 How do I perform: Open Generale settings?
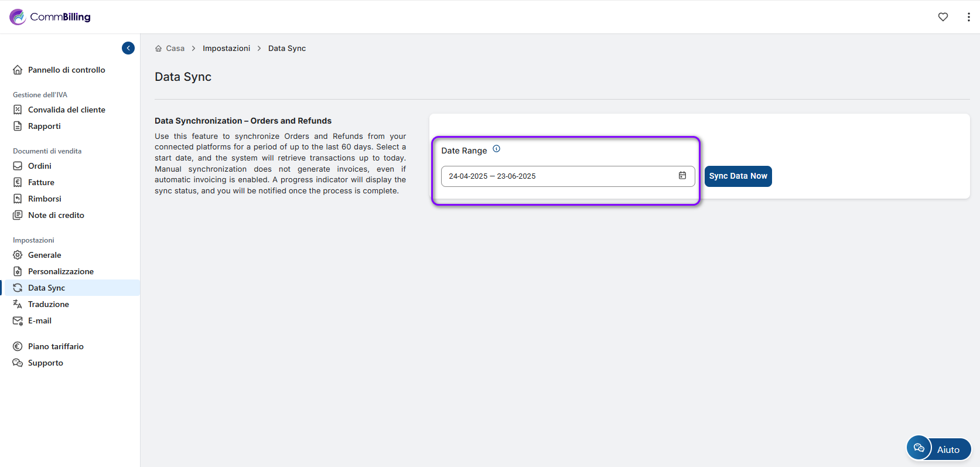click(x=45, y=255)
